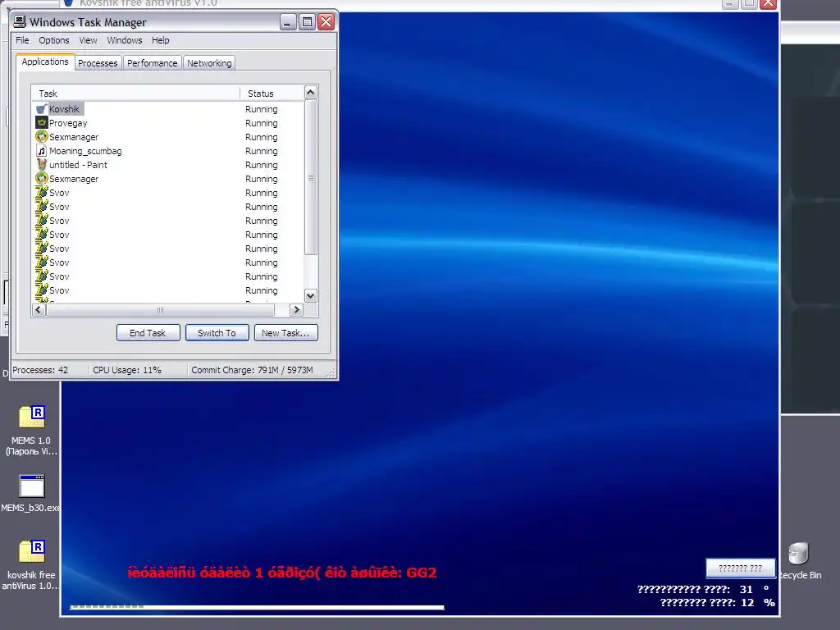840x630 pixels.
Task: Close the Kovshik free antivirus window
Action: (x=768, y=3)
